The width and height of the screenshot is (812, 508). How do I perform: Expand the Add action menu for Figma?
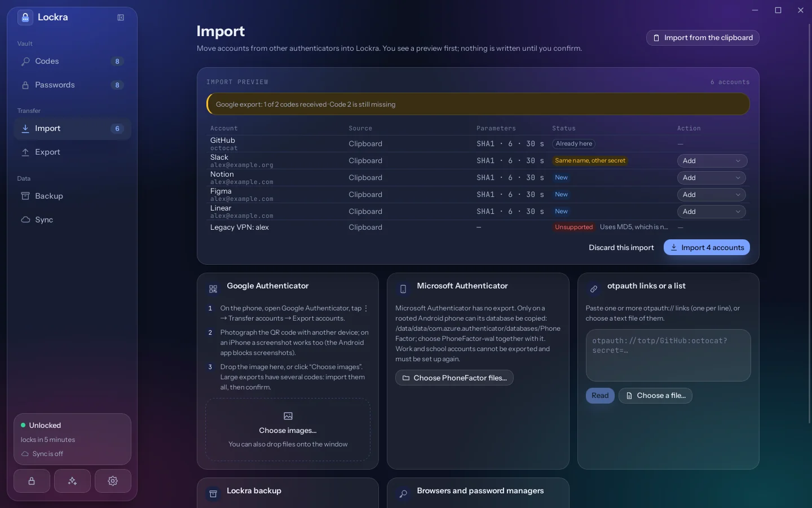(712, 195)
